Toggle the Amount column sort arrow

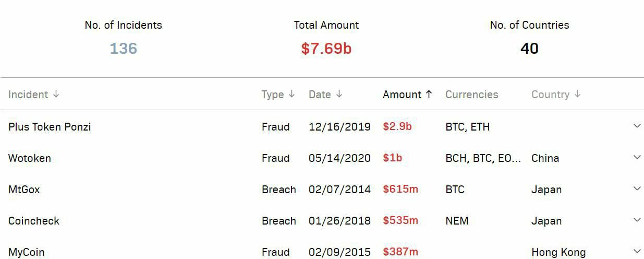429,95
